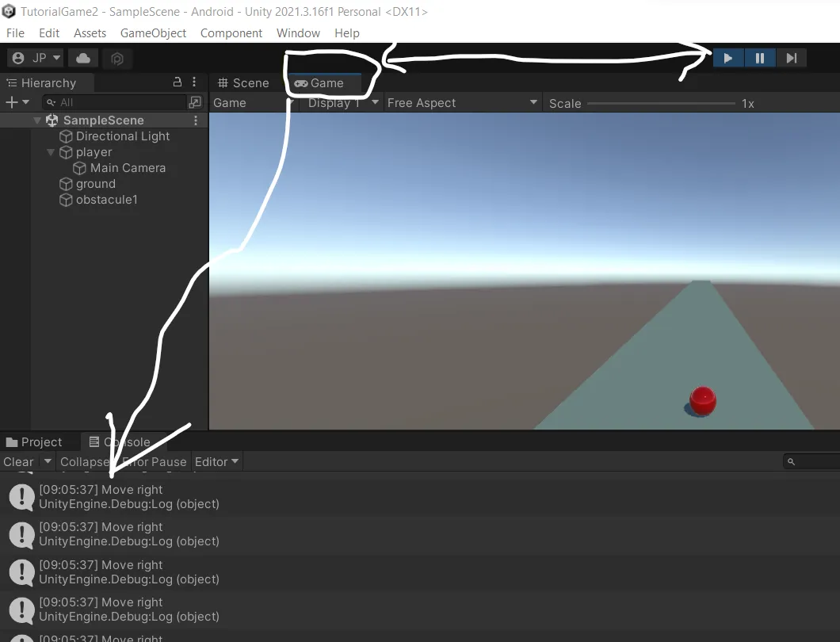Image resolution: width=840 pixels, height=642 pixels.
Task: Open the Unity version control icon
Action: point(117,58)
